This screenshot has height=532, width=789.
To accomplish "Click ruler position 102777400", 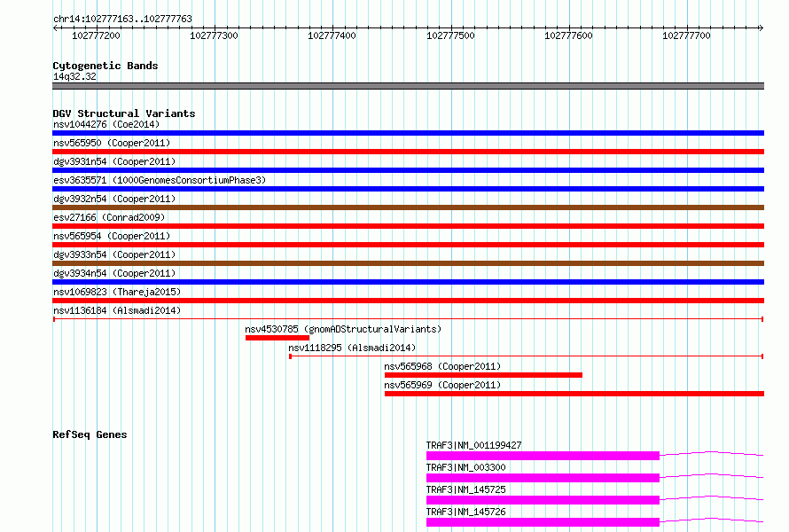I will coord(332,35).
